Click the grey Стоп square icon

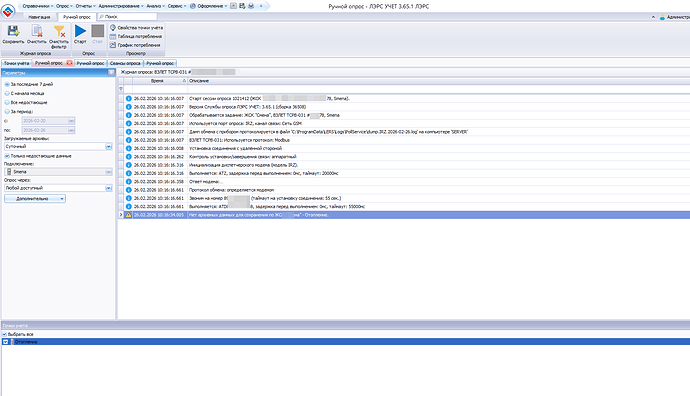pyautogui.click(x=98, y=31)
